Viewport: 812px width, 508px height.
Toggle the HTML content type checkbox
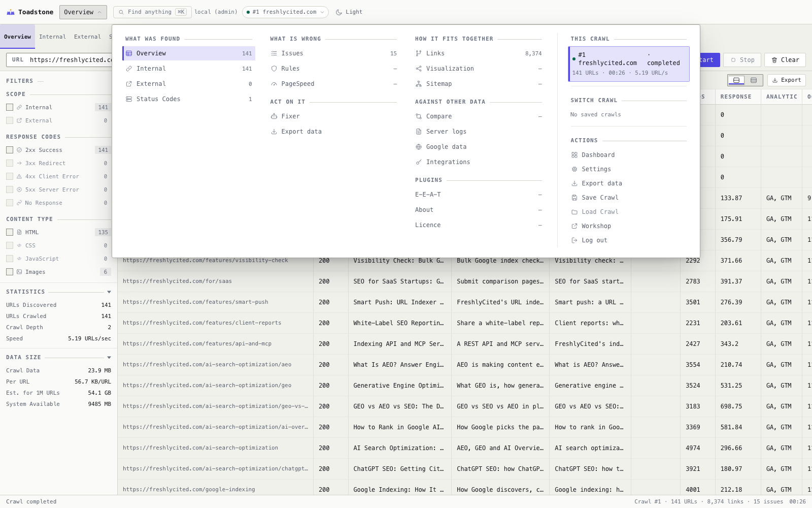[x=10, y=232]
